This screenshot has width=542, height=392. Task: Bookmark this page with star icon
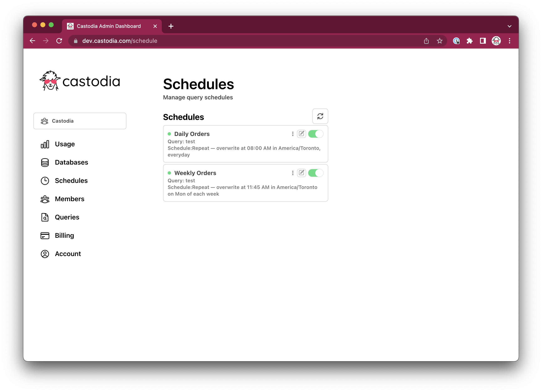tap(439, 41)
